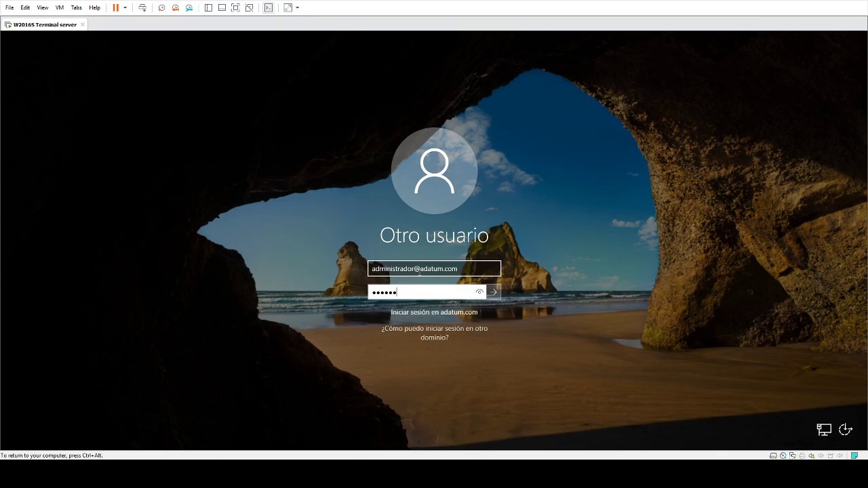Viewport: 868px width, 488px height.
Task: Click the CD/DVD drive status icon
Action: point(783,455)
